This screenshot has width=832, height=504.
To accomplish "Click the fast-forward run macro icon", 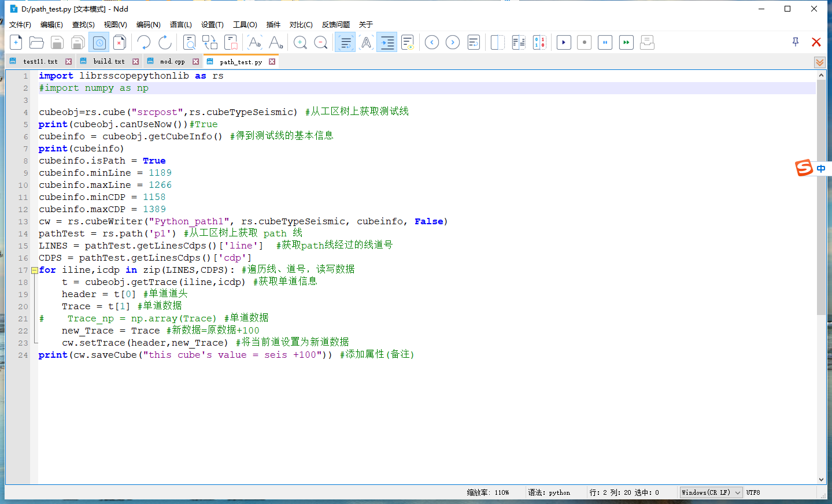I will click(x=626, y=42).
